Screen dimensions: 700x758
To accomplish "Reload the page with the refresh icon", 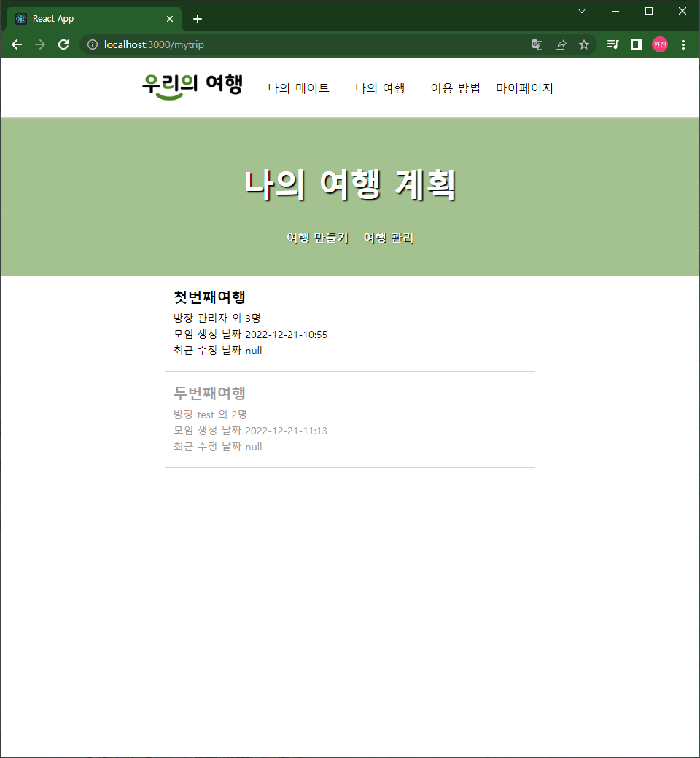I will 63,44.
